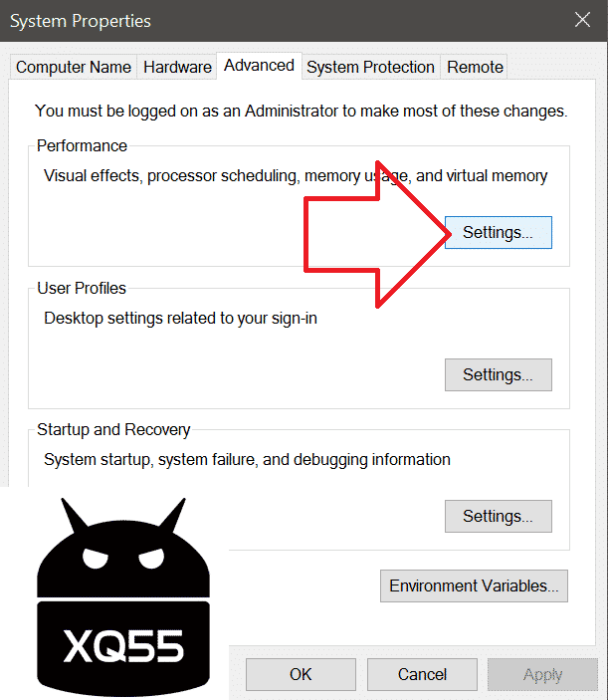
Task: Open the Hardware tab
Action: (177, 68)
